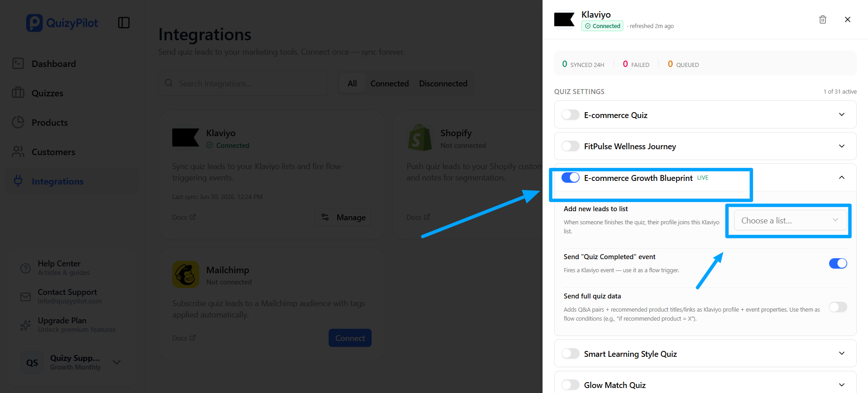Enable the Smart Learning Style Quiz toggle
This screenshot has width=868, height=393.
click(571, 354)
